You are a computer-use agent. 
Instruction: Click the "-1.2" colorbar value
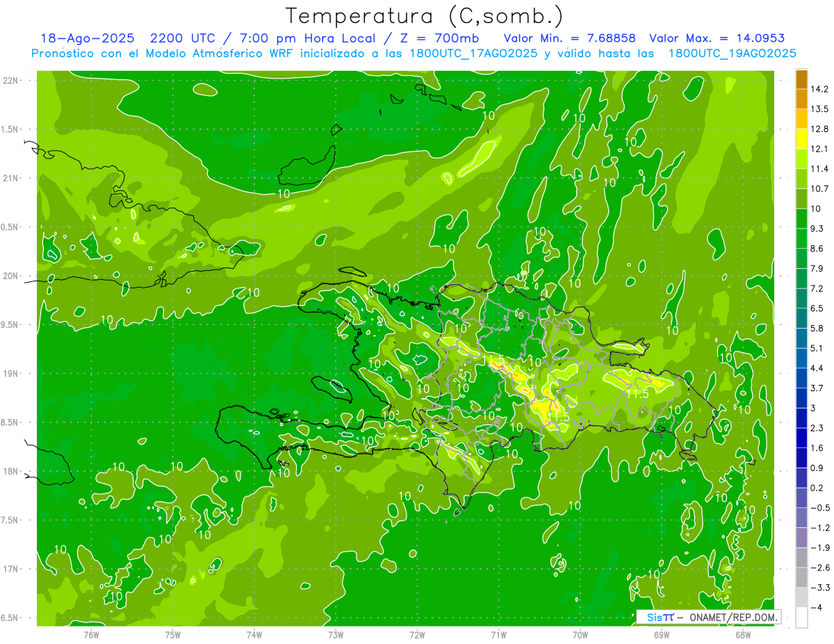click(819, 528)
